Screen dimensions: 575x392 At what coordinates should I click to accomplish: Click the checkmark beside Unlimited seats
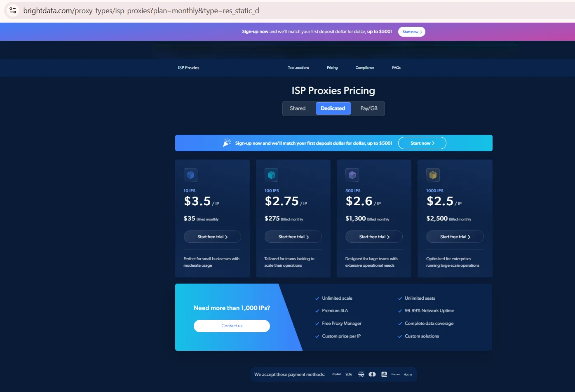400,298
